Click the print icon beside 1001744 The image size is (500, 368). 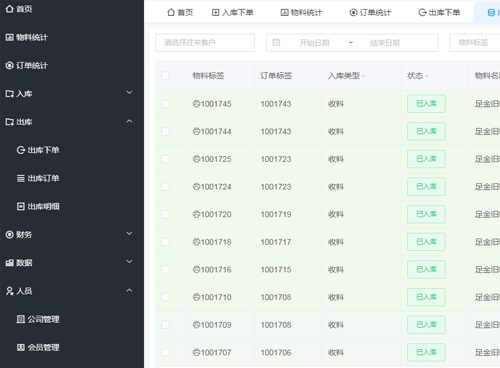click(x=196, y=131)
